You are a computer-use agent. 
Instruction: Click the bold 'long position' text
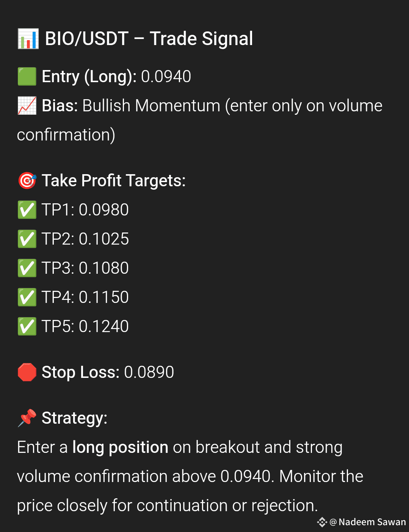(120, 448)
